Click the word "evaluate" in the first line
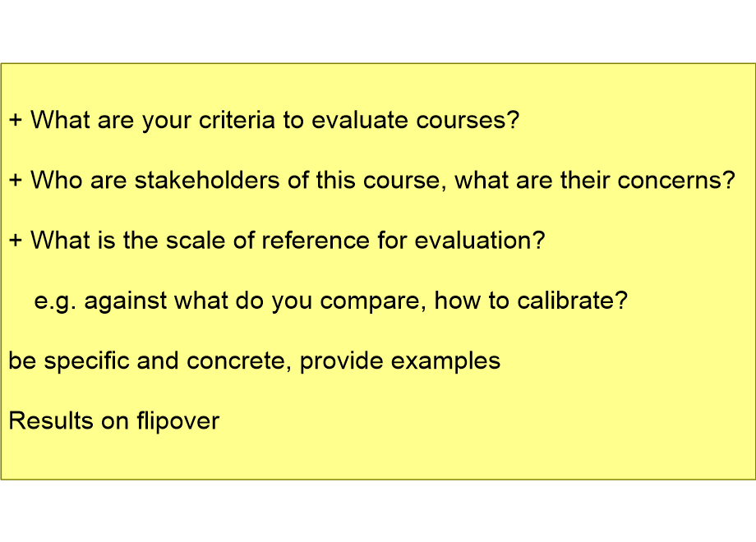This screenshot has width=756, height=542. tap(360, 119)
